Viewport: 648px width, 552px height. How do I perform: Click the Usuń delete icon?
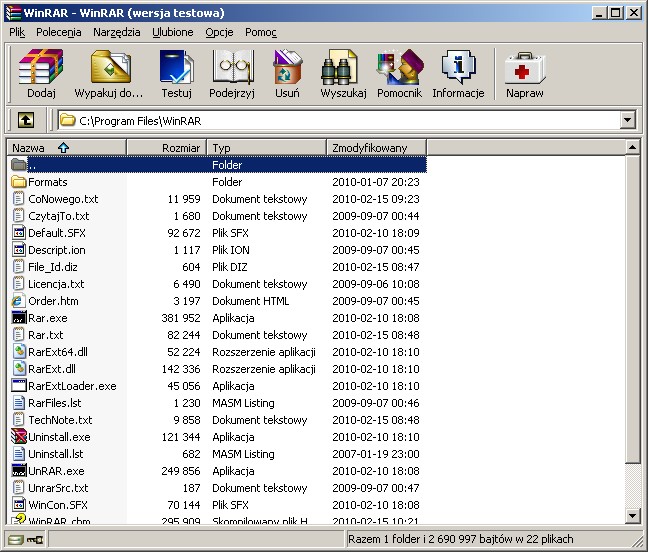click(287, 67)
